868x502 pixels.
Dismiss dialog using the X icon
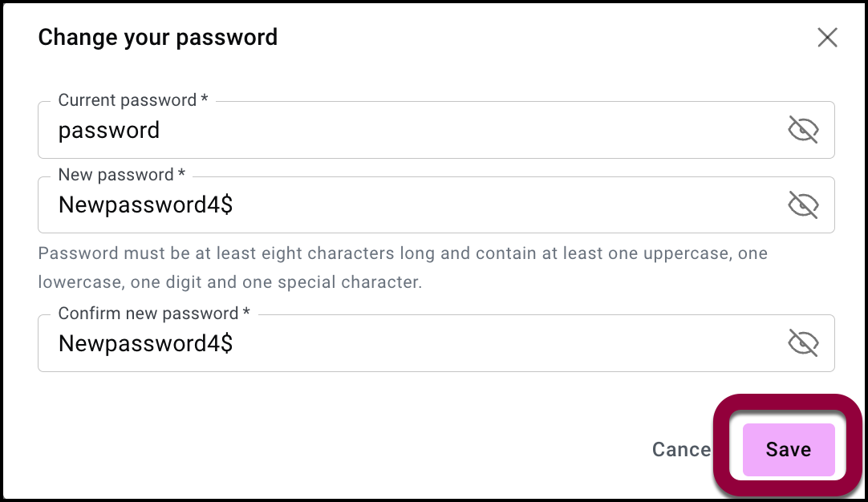click(827, 38)
